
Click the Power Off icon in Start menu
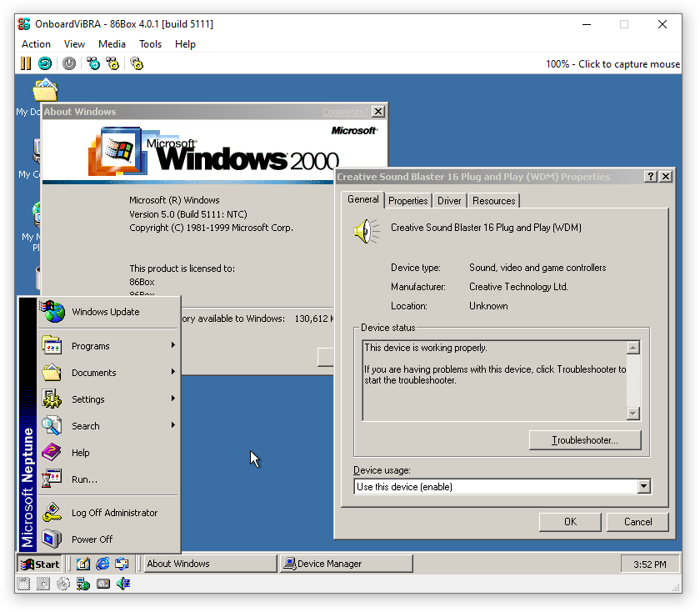pos(52,539)
